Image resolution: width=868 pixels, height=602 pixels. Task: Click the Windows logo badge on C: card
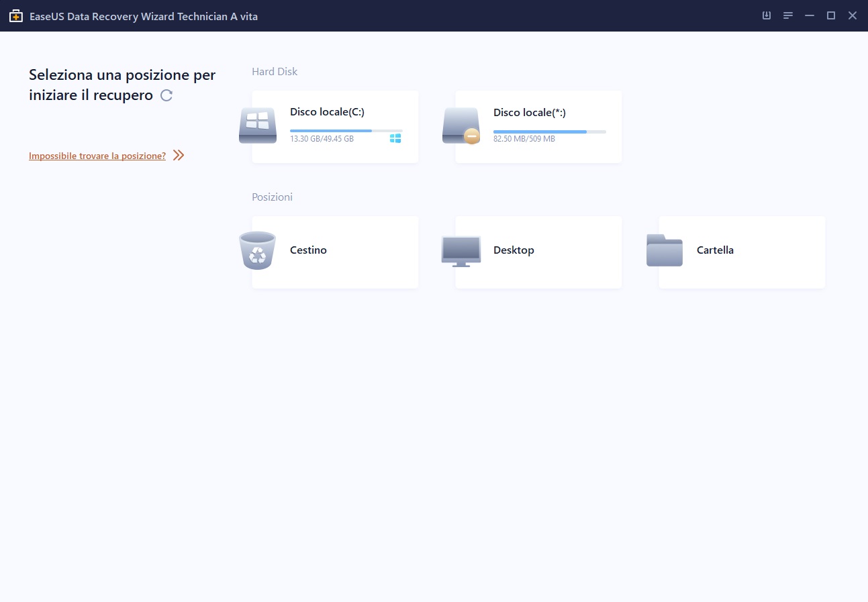[x=395, y=138]
